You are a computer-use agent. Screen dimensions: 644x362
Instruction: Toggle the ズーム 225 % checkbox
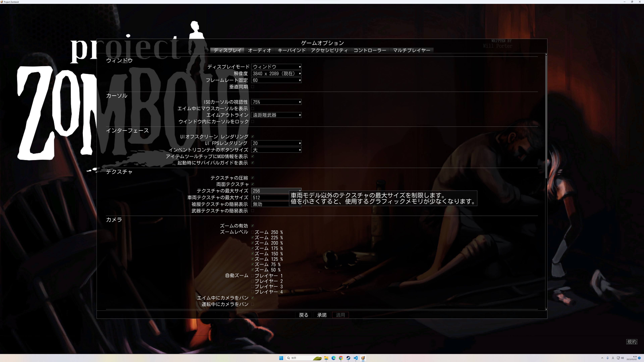coord(253,238)
